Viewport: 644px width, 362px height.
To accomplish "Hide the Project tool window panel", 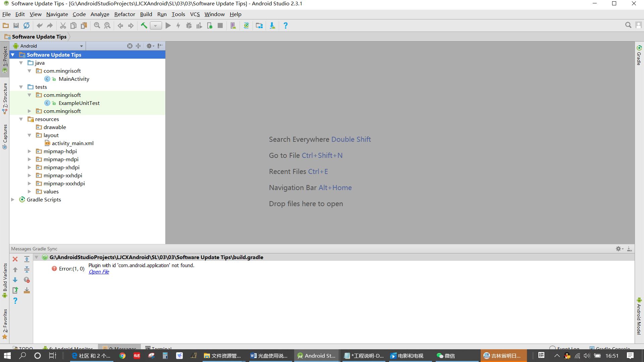I will [x=160, y=46].
